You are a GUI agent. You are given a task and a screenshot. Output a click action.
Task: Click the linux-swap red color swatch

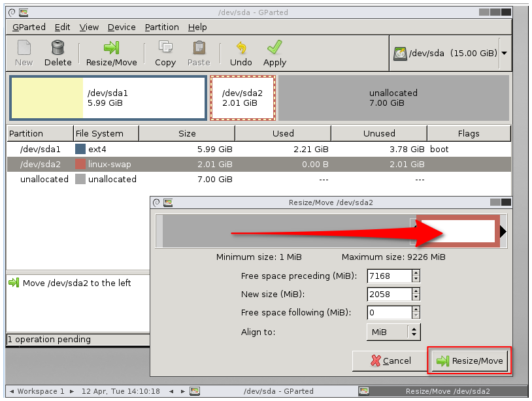click(80, 164)
